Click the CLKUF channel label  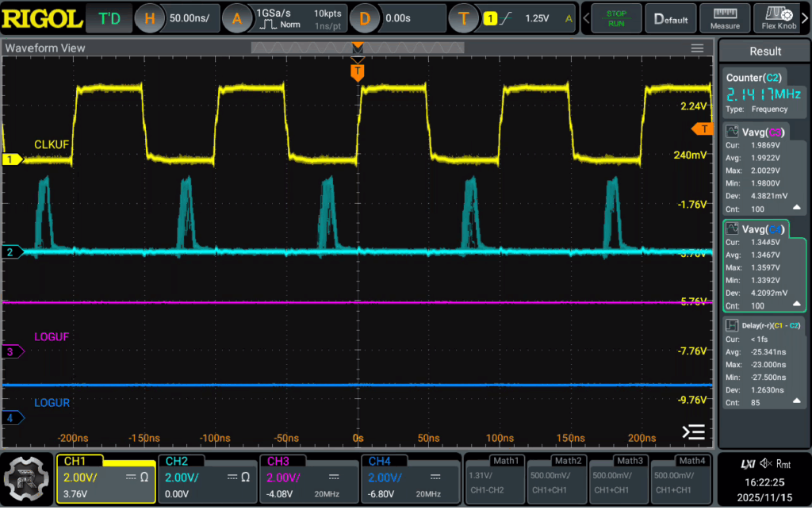(x=52, y=144)
